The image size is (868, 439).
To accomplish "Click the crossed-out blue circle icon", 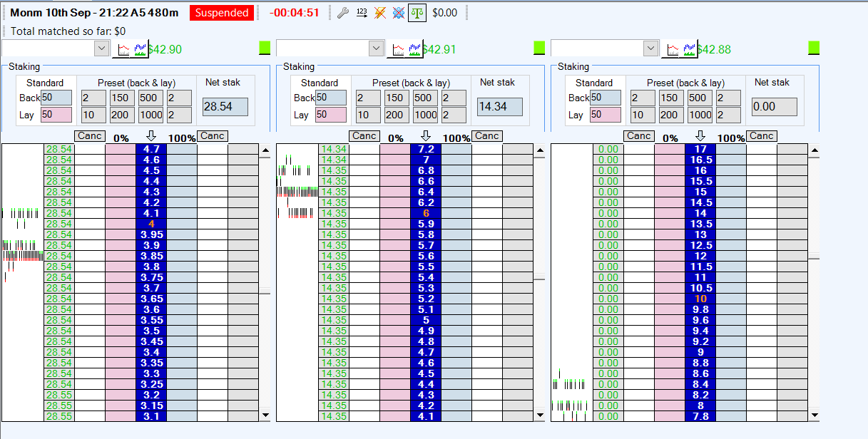I will (x=399, y=13).
